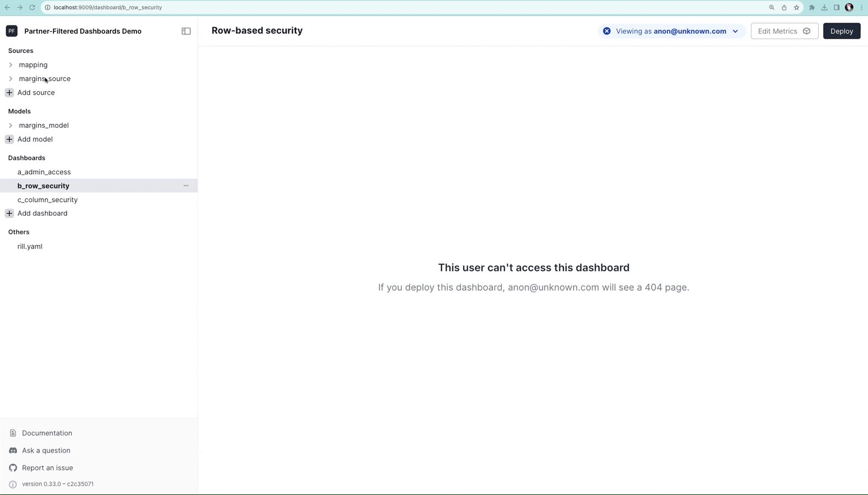Click the Documentation page icon
Image resolution: width=868 pixels, height=495 pixels.
point(13,433)
